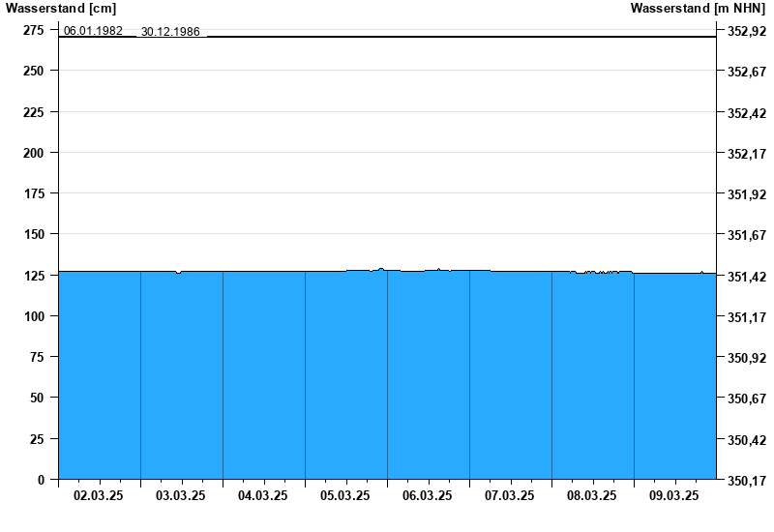Click the 50 tick on left axis
The width and height of the screenshot is (774, 532).
point(37,398)
